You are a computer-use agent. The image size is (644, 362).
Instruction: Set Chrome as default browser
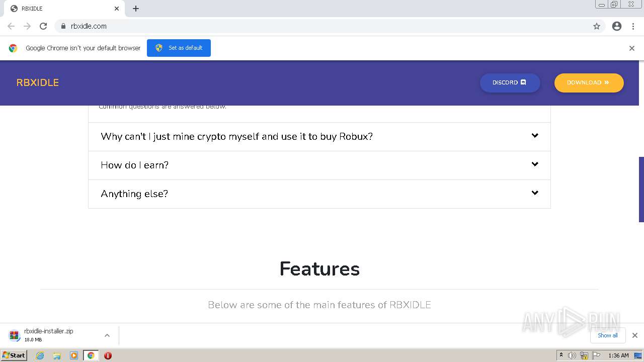pos(179,48)
